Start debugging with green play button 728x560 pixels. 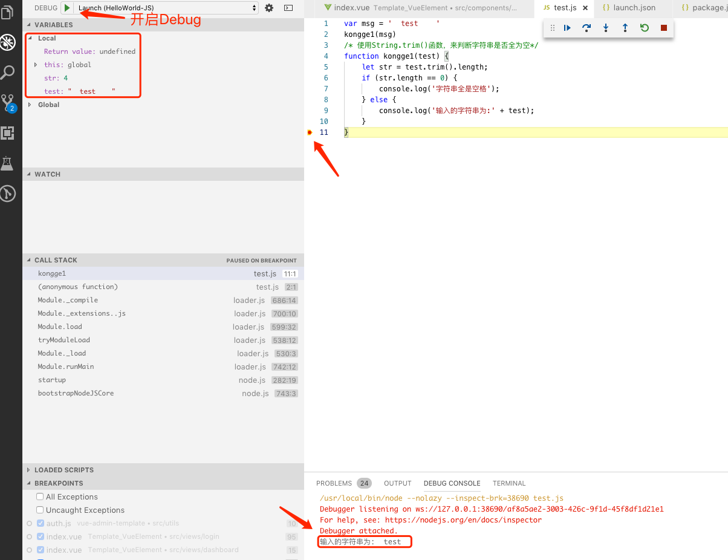[x=67, y=8]
